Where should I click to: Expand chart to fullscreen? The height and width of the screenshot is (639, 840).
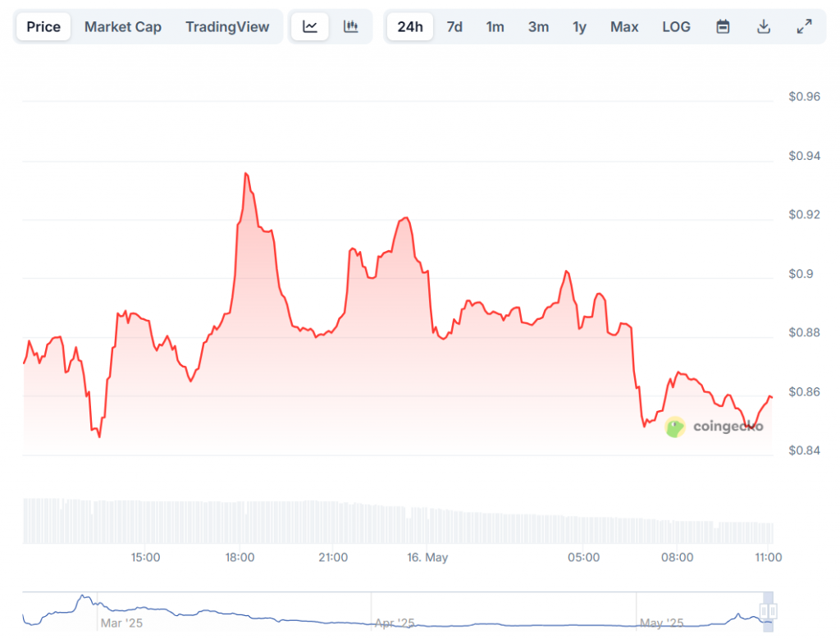pos(804,27)
